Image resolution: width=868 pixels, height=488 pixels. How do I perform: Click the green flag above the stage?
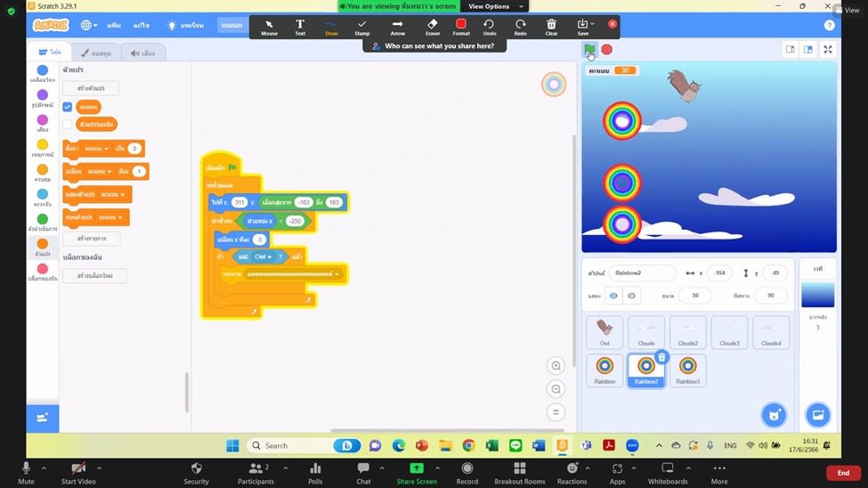[589, 49]
